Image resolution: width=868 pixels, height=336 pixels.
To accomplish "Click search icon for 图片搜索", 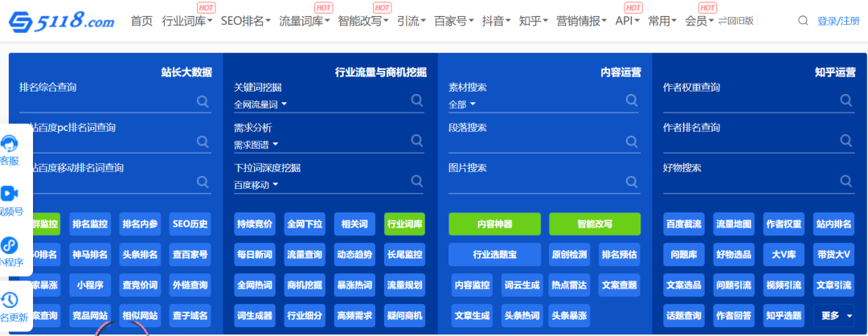I will tap(632, 181).
